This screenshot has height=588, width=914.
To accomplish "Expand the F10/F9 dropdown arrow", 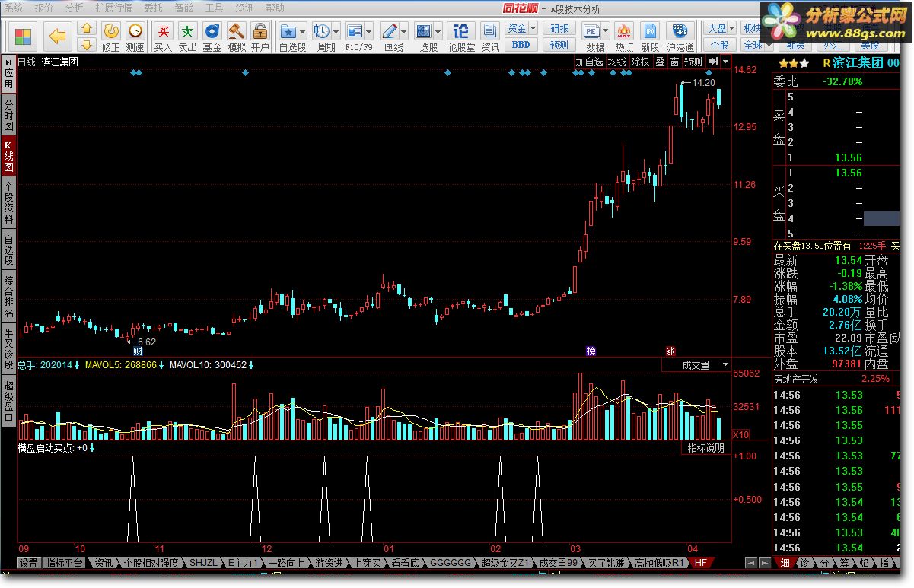I will [x=369, y=32].
